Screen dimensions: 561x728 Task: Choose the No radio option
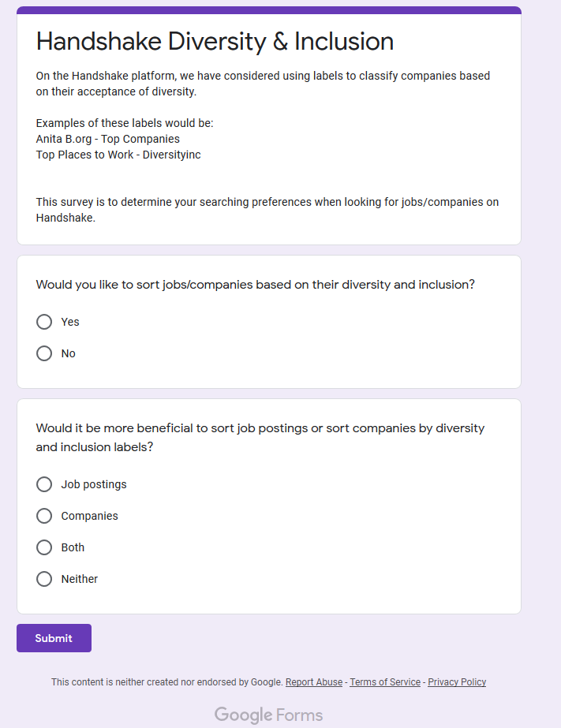(44, 353)
